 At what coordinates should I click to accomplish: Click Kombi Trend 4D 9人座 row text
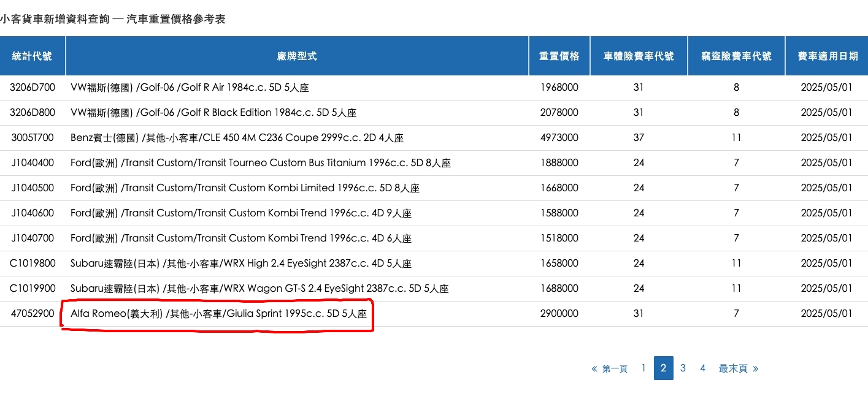tap(241, 213)
